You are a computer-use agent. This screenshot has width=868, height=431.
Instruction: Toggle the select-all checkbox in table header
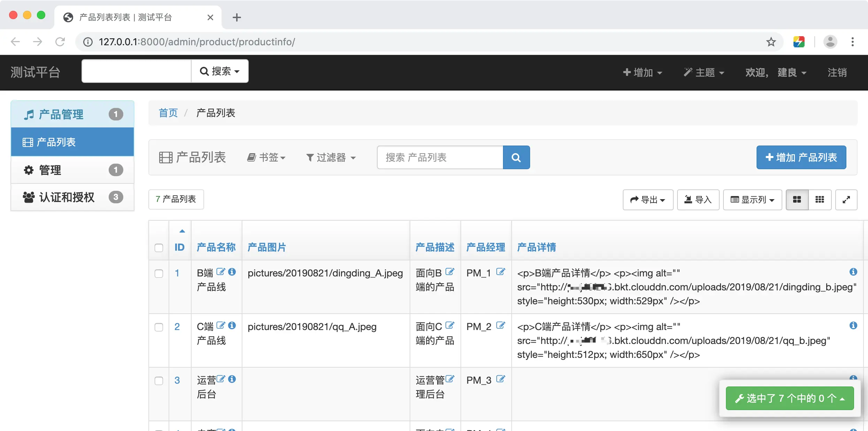click(x=159, y=248)
